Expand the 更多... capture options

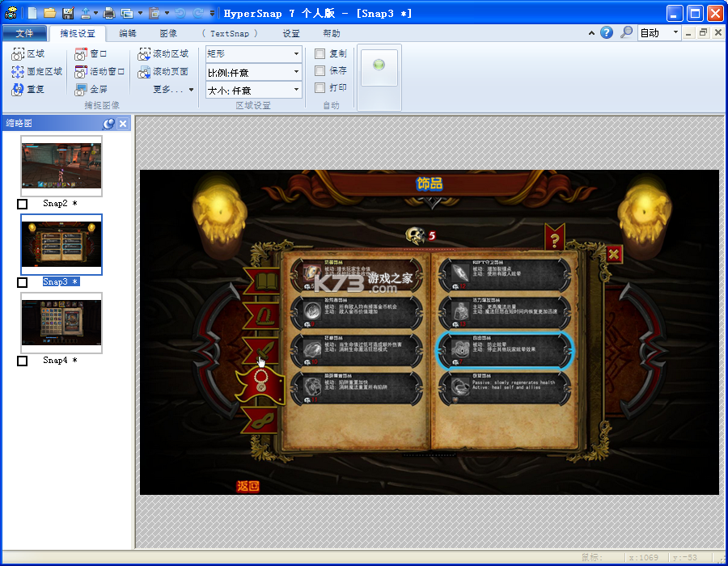173,89
